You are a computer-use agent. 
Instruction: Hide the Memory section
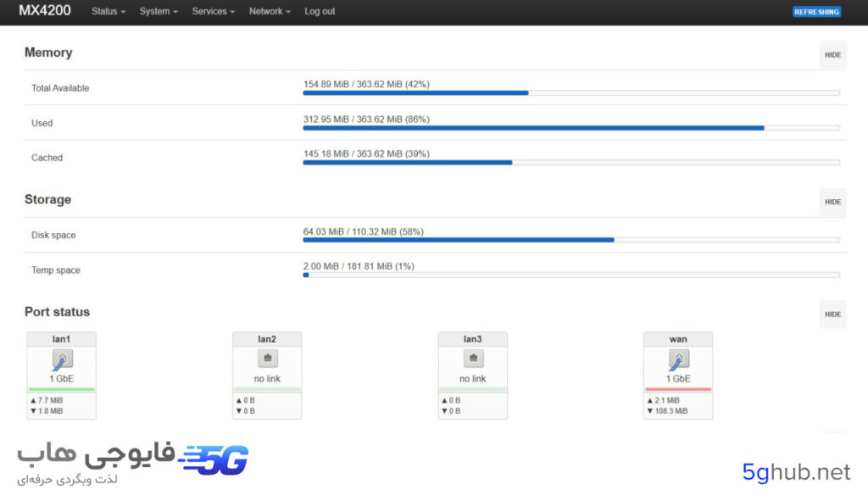[x=832, y=55]
